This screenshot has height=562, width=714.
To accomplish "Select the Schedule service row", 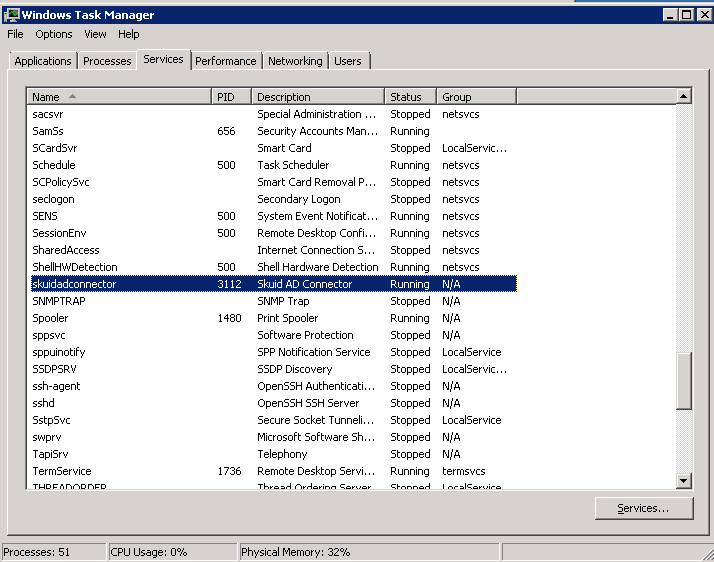I will tap(274, 165).
